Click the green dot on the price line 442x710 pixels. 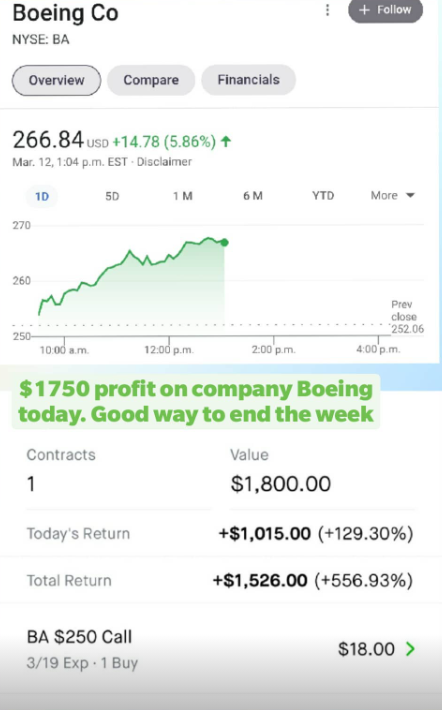pos(224,243)
